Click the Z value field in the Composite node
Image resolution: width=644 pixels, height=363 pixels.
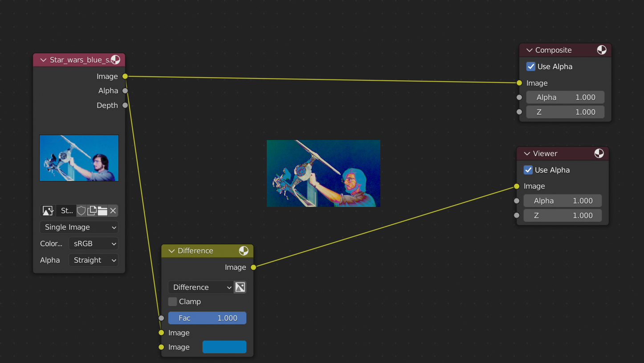click(565, 112)
